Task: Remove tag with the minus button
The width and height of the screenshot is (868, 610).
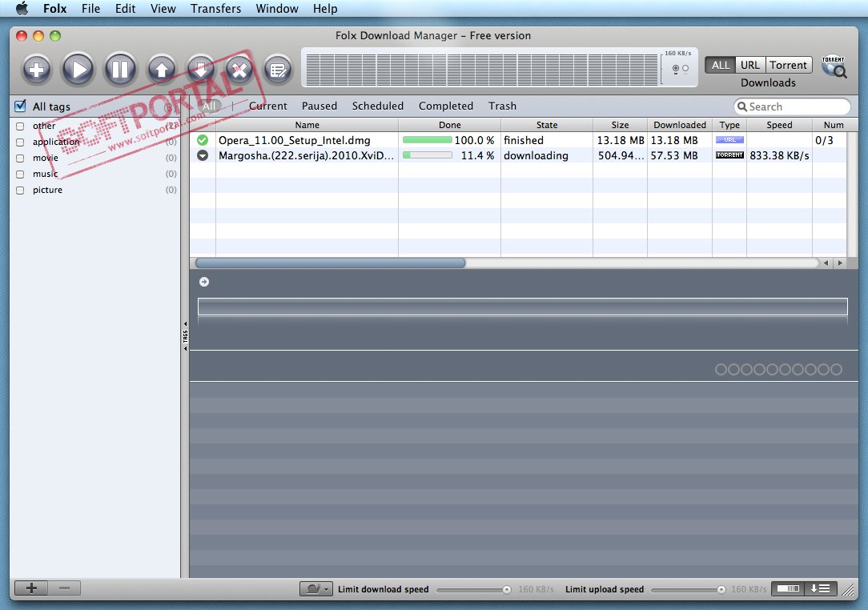Action: [x=64, y=588]
